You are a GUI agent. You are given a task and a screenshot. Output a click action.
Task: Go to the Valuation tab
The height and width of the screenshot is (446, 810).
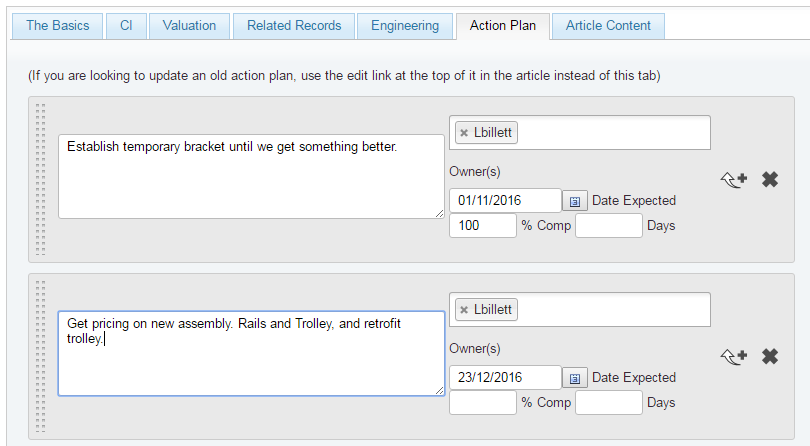[x=189, y=26]
